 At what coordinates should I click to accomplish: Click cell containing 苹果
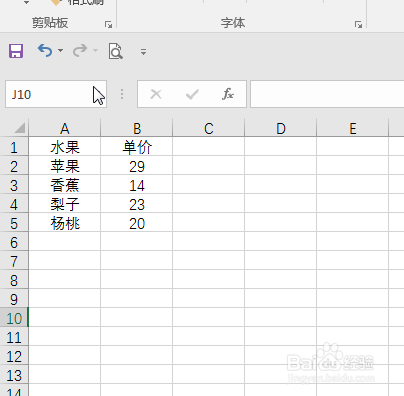point(65,166)
